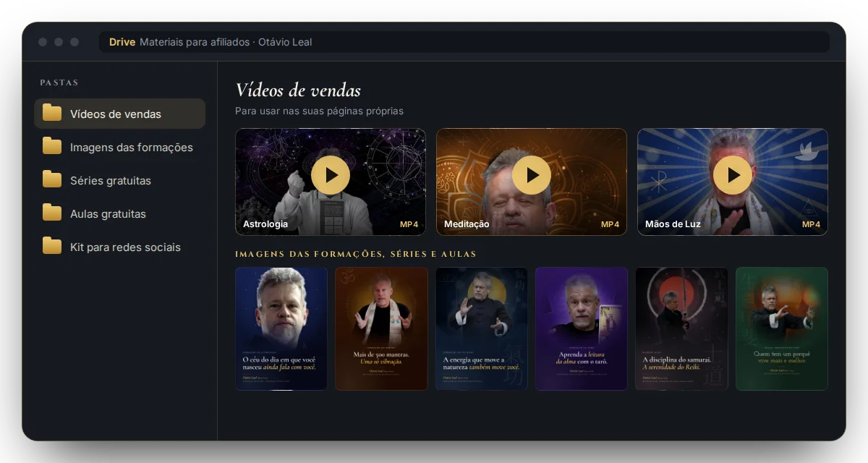Image resolution: width=868 pixels, height=463 pixels.
Task: Click the Séries gratuitas folder icon
Action: coord(52,179)
